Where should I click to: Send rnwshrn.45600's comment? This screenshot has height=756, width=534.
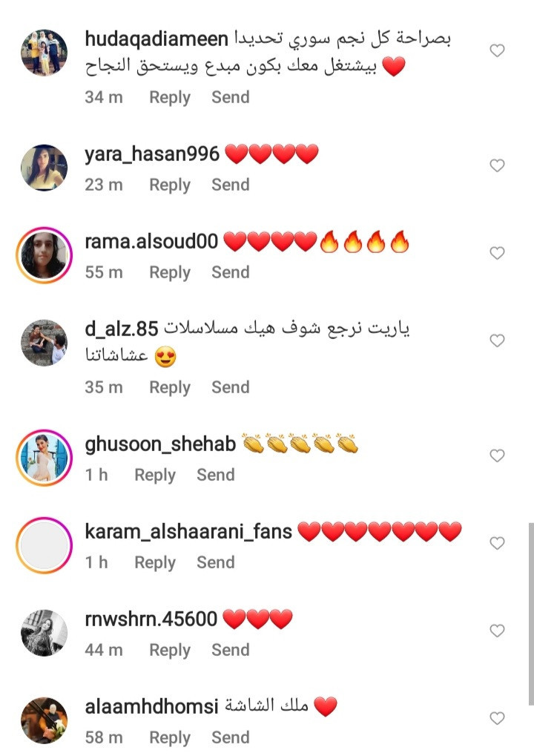(x=231, y=650)
